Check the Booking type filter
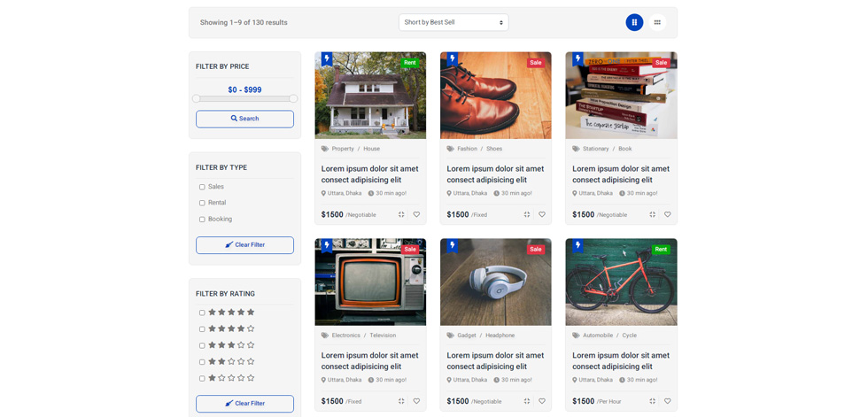The height and width of the screenshot is (417, 868). (x=202, y=220)
